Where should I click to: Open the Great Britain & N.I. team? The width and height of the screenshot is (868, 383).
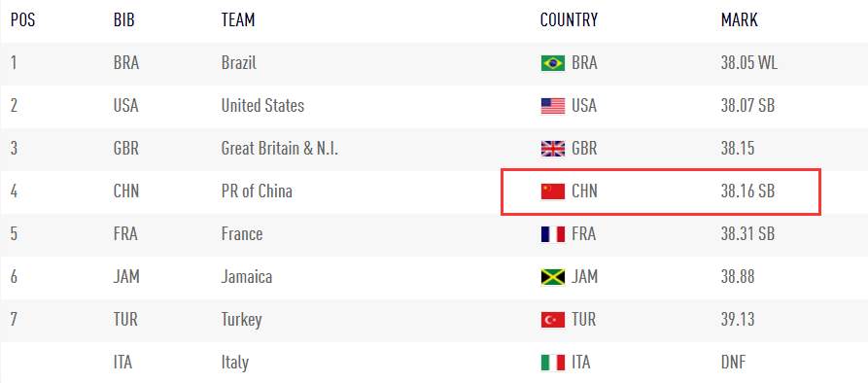pos(280,149)
